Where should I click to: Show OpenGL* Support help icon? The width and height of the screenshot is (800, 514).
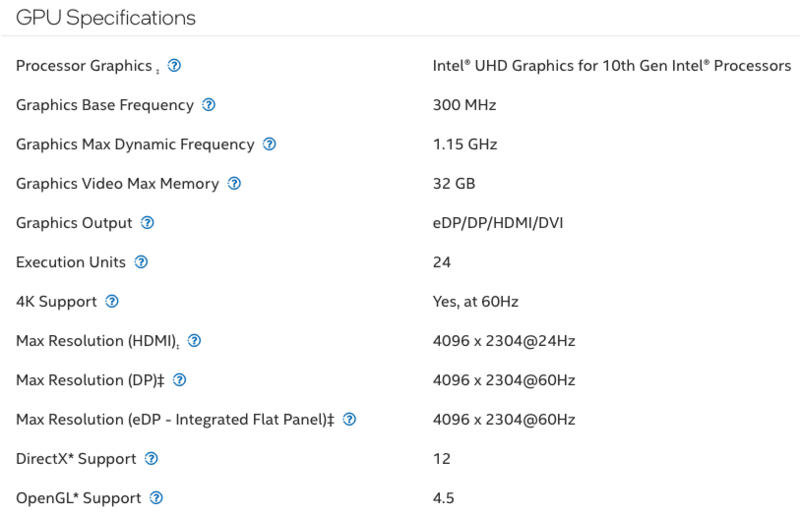click(x=156, y=498)
